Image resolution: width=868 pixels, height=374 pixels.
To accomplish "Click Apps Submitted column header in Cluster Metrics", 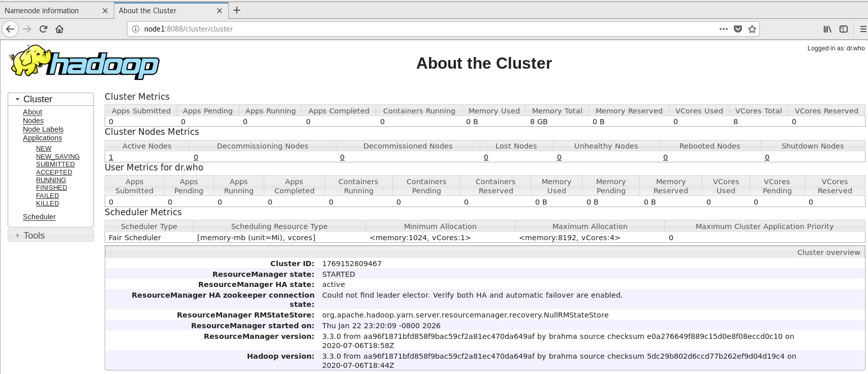I will point(141,111).
